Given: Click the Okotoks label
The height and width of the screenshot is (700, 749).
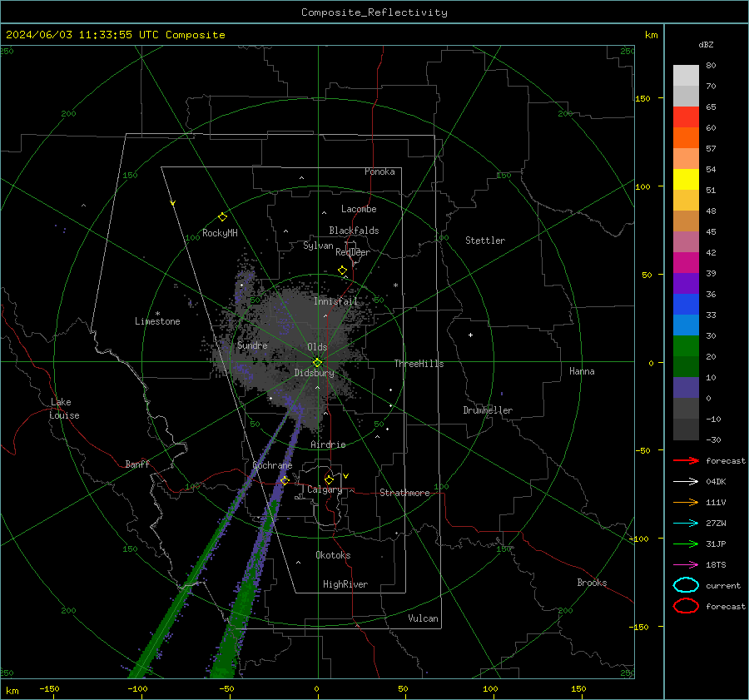Looking at the screenshot, I should 333,555.
